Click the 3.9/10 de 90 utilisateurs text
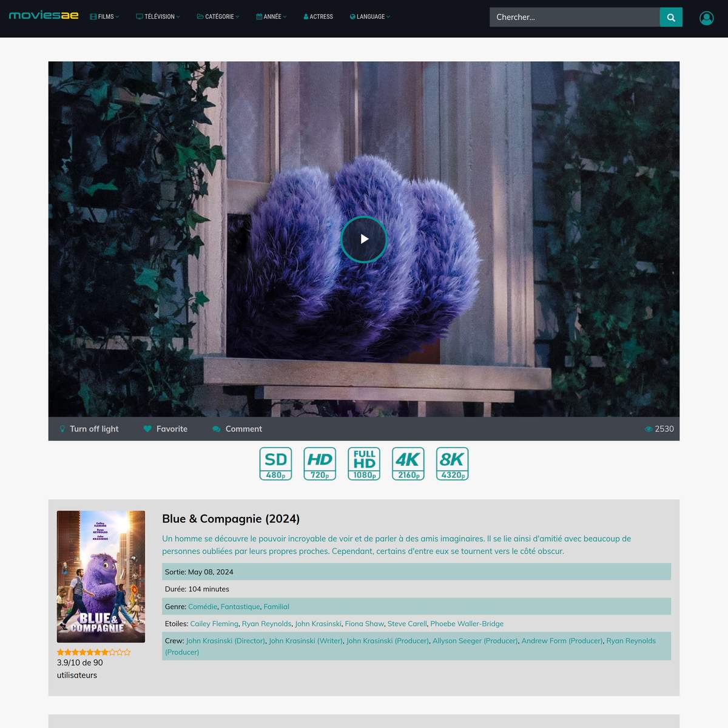The image size is (728, 728). click(x=80, y=669)
